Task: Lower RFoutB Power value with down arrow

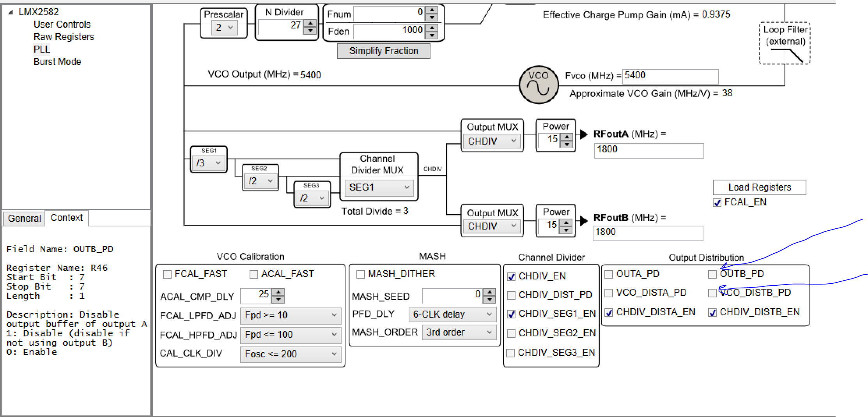Action: [x=566, y=230]
